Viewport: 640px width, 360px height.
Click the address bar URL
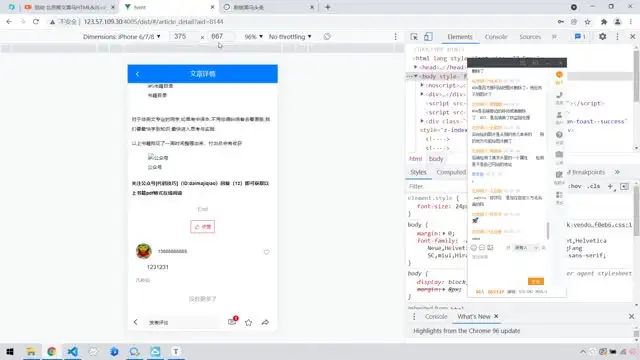click(153, 22)
